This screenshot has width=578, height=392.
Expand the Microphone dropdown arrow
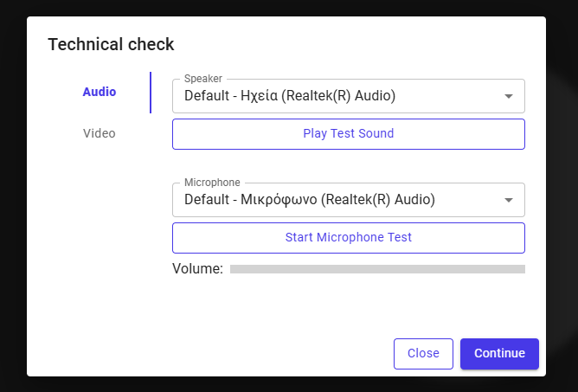tap(509, 200)
